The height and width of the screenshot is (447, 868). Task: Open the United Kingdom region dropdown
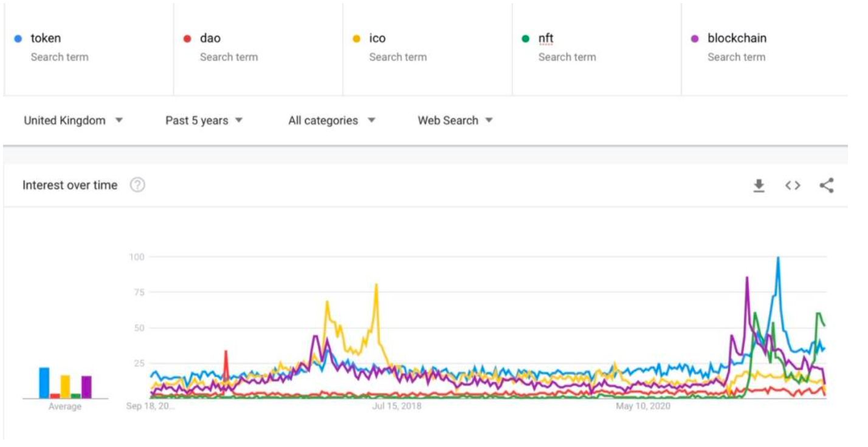tap(73, 120)
